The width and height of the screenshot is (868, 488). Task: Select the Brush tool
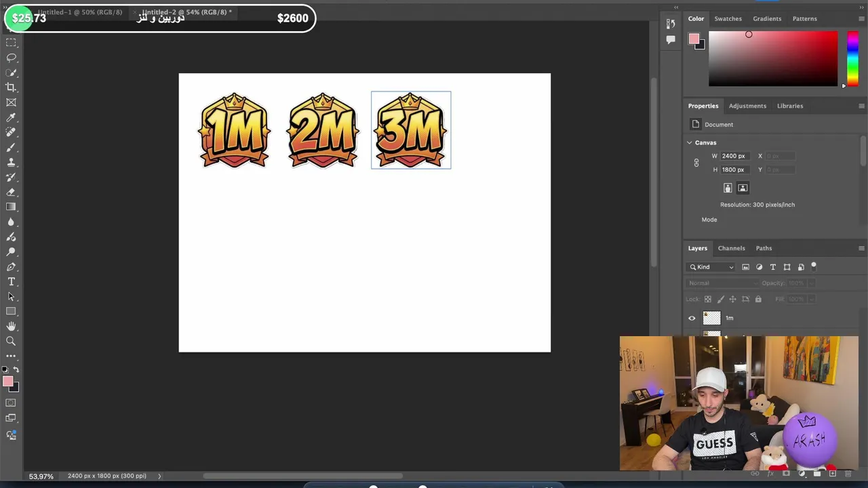[x=11, y=147]
